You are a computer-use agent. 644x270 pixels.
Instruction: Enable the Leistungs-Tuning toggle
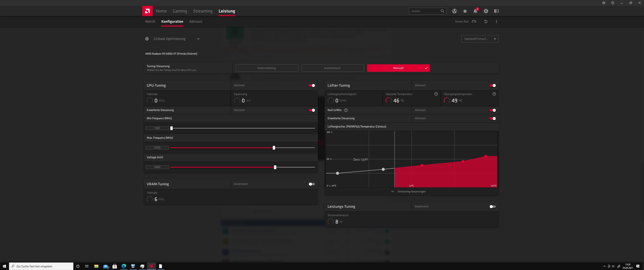click(493, 207)
